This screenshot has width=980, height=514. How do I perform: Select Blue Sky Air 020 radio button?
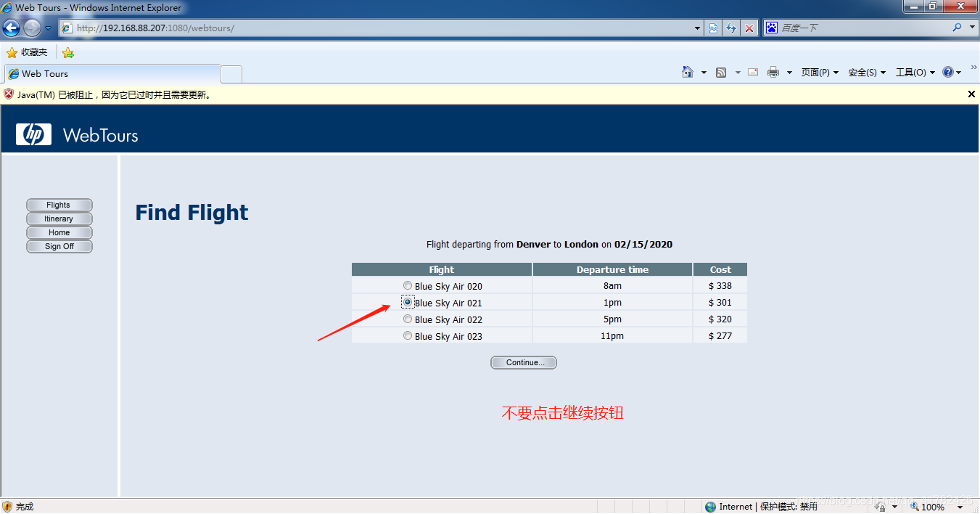(x=408, y=285)
